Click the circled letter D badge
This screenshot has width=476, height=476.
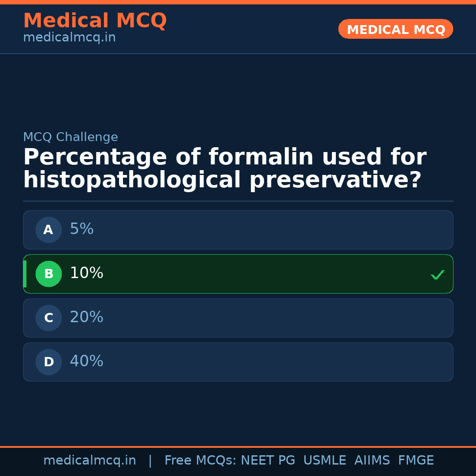pos(48,362)
